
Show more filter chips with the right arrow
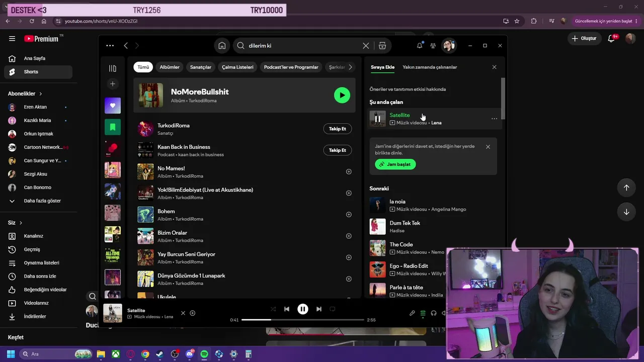351,67
